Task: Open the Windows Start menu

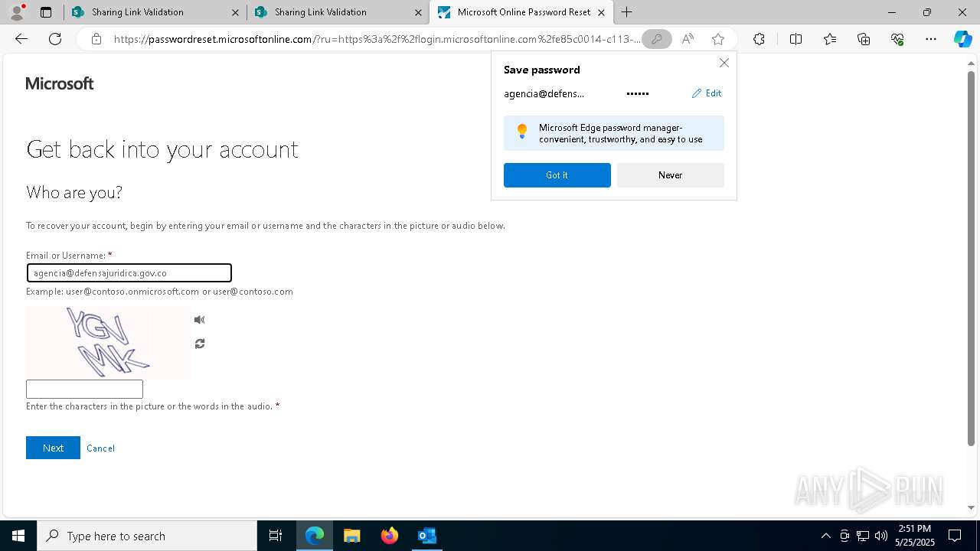Action: pos(18,536)
